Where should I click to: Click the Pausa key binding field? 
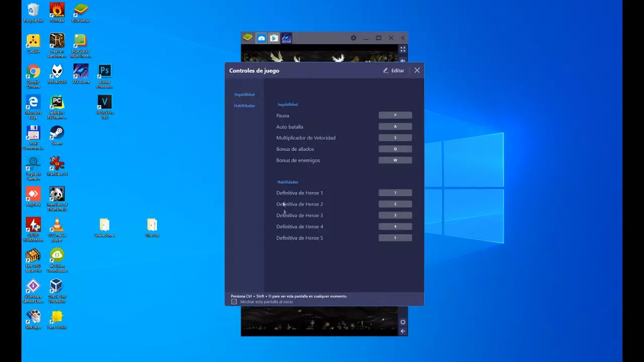(x=395, y=116)
